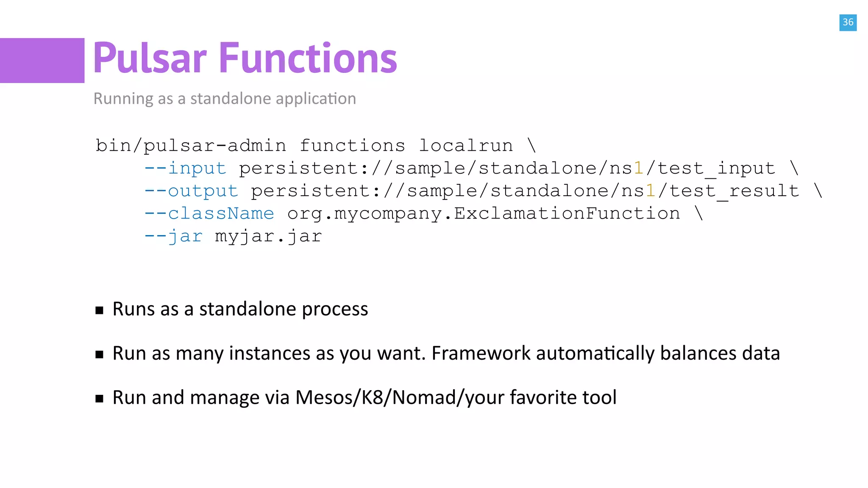Click the bullet square before Runs as standalone
868x488 pixels.
(100, 310)
